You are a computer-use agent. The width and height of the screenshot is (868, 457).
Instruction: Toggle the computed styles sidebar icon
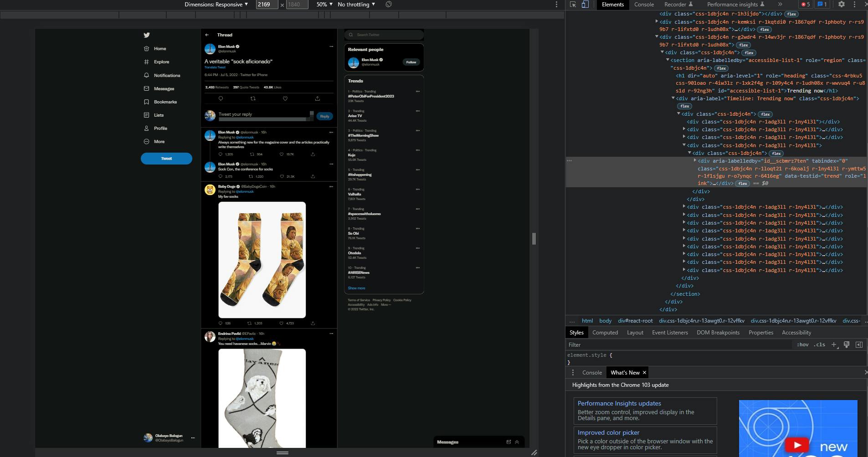click(859, 344)
